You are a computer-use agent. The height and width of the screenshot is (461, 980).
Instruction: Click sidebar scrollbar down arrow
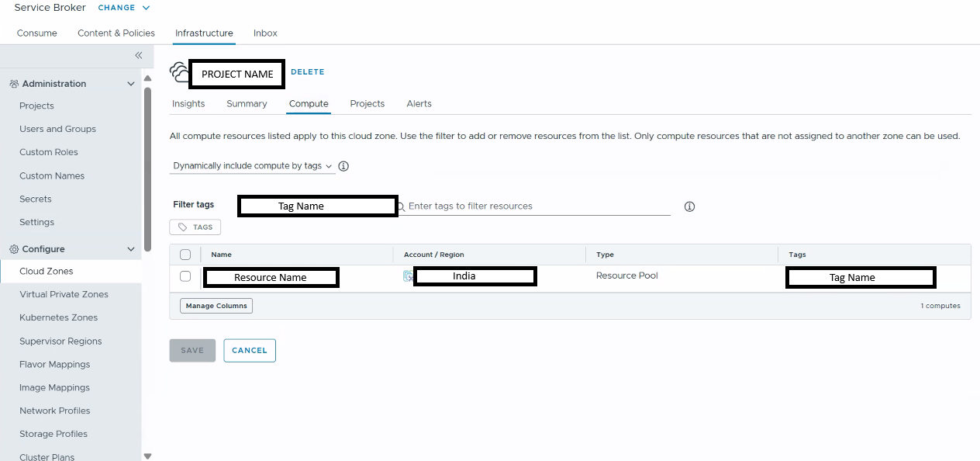(x=148, y=456)
